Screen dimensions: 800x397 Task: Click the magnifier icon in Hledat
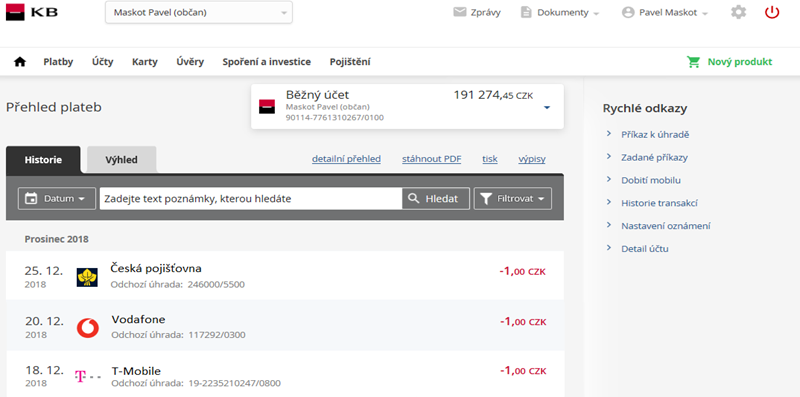coord(414,198)
